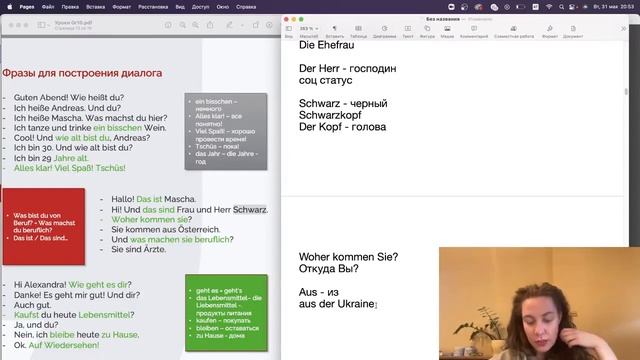Click 'Guten Abend! Wie heißt du?' in PDF
This screenshot has width=640, height=360.
click(69, 98)
